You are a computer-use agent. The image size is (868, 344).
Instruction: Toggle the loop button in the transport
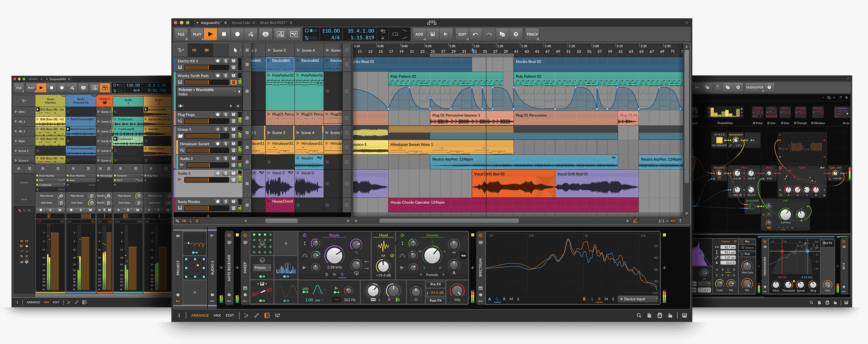point(395,34)
